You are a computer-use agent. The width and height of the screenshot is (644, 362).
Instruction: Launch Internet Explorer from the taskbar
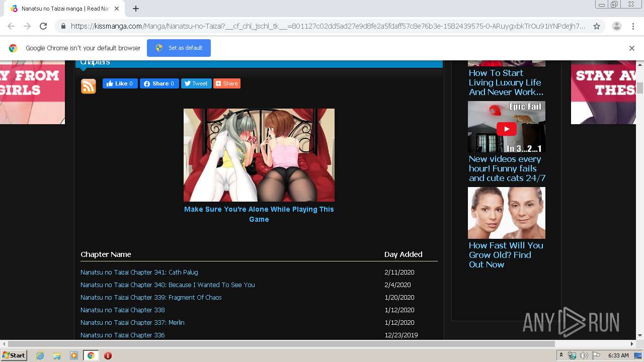pyautogui.click(x=40, y=355)
